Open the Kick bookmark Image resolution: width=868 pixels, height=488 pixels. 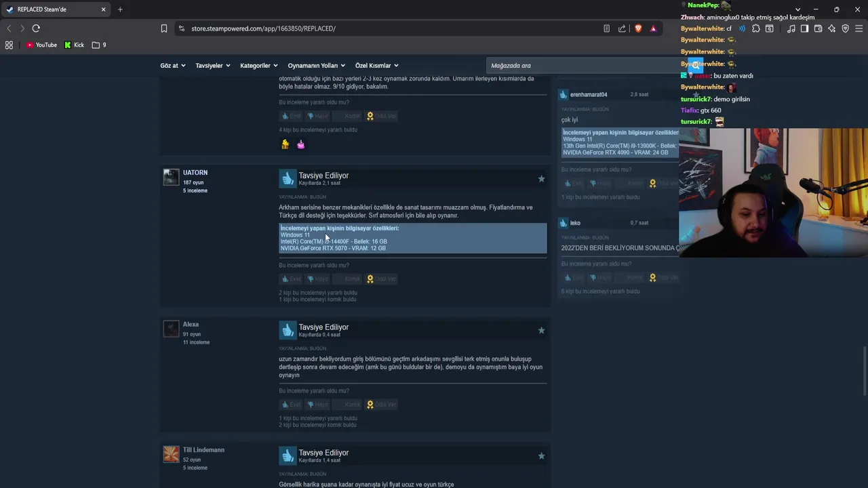[75, 45]
